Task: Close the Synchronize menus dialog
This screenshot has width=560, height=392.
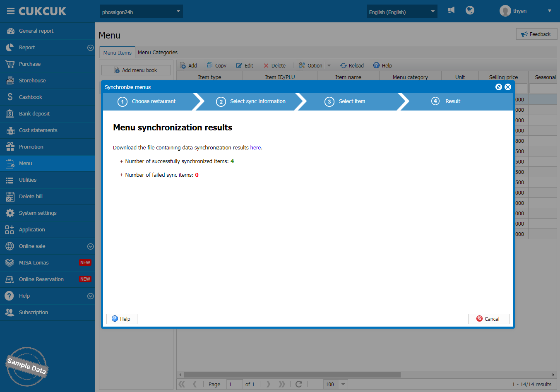Action: (508, 87)
